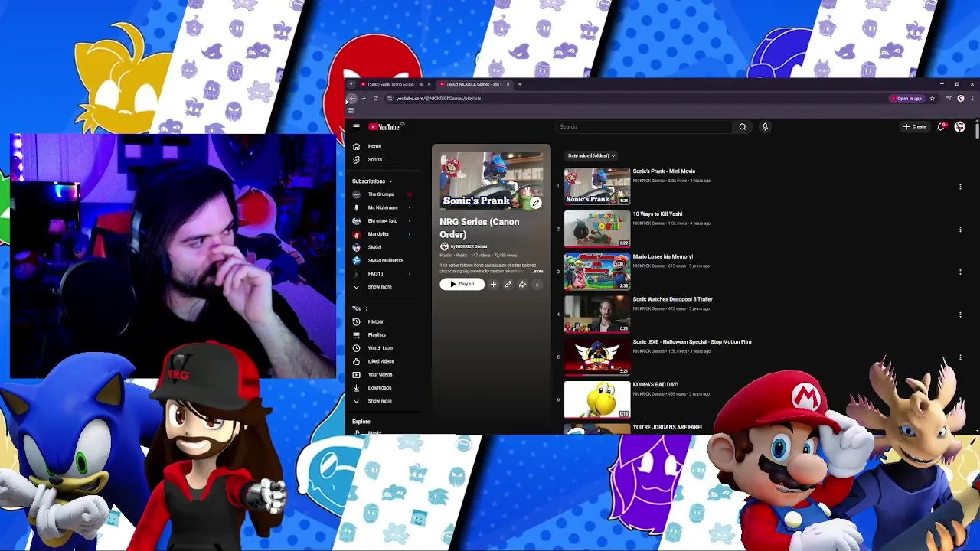Open Sonic Watches Deadpool 3 Trailer title
980x551 pixels.
pyautogui.click(x=672, y=299)
